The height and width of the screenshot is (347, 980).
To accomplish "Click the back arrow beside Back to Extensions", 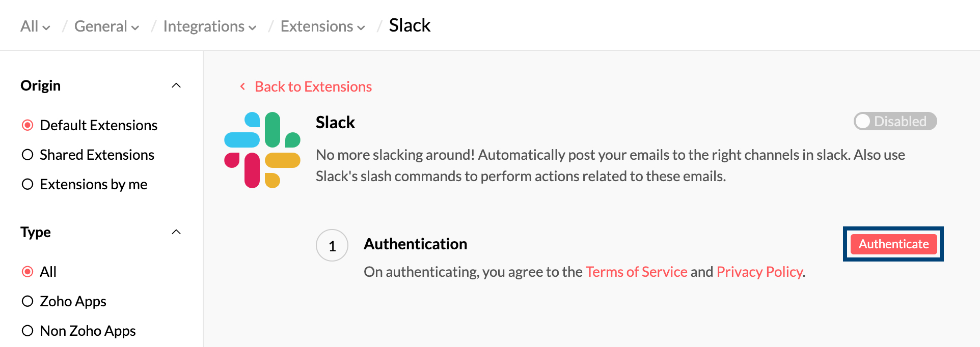I will [242, 86].
